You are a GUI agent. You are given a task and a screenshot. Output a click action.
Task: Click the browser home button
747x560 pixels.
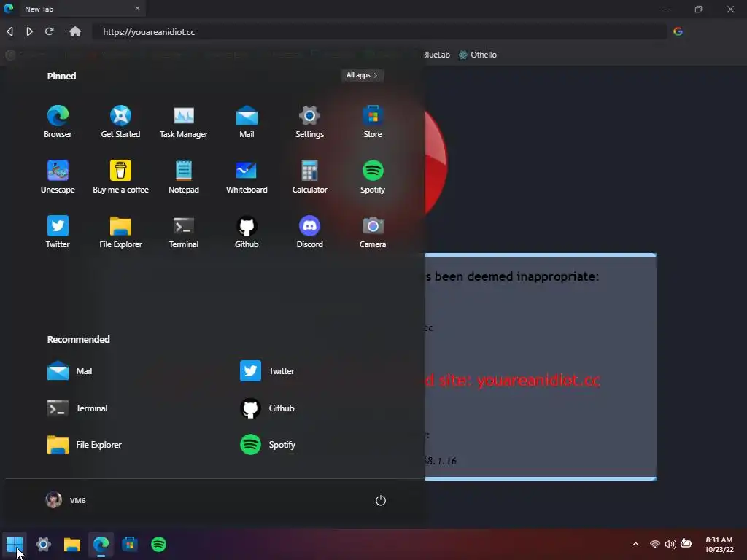click(75, 31)
